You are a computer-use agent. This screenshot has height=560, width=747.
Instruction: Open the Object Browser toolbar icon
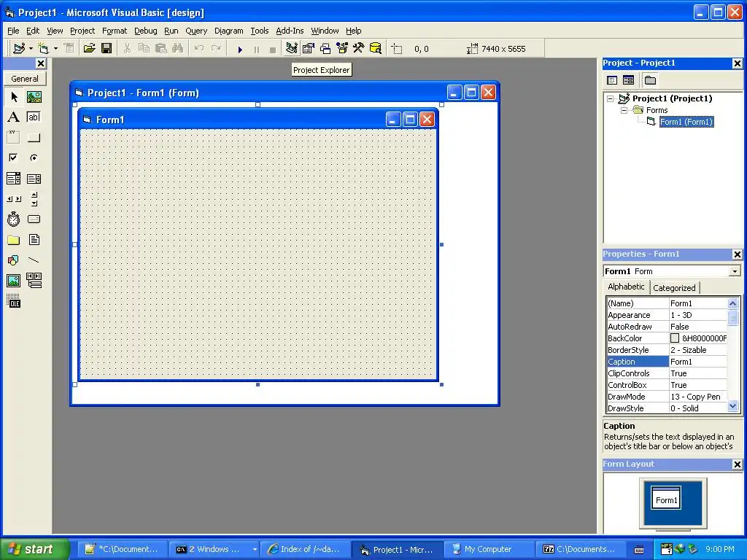point(342,49)
